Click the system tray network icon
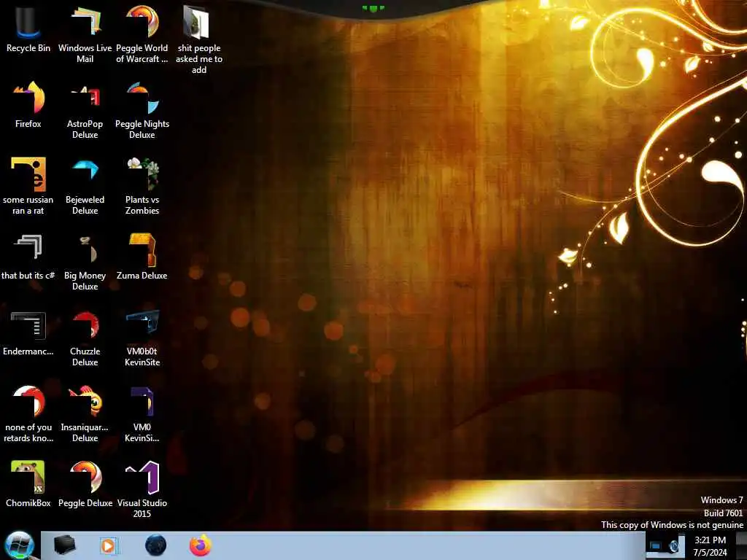The image size is (747, 560). tap(656, 545)
